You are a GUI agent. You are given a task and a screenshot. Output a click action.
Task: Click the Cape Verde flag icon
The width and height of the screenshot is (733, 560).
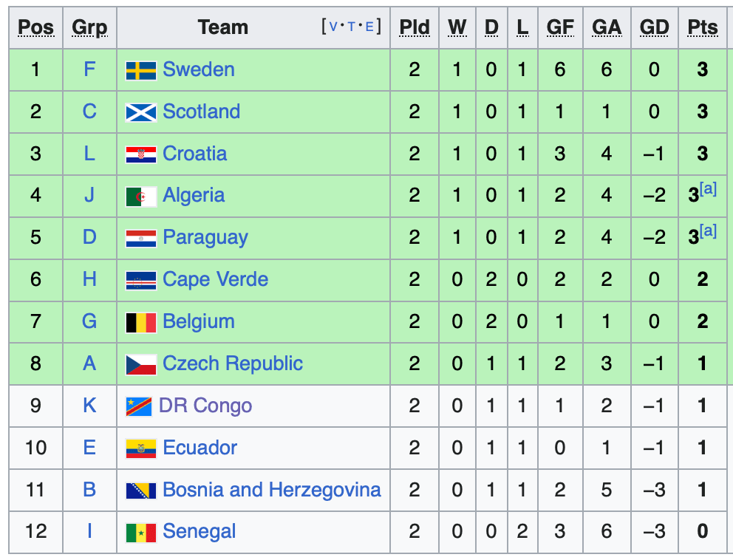(x=141, y=281)
